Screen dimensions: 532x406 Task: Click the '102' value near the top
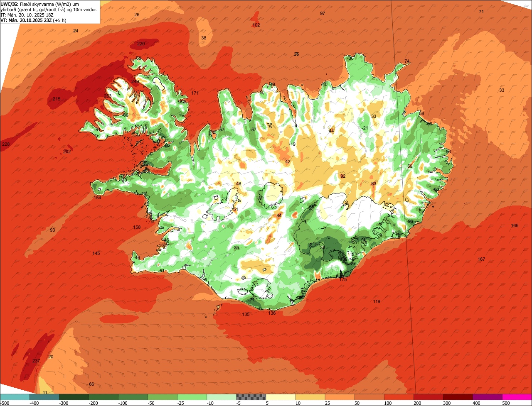(256, 25)
